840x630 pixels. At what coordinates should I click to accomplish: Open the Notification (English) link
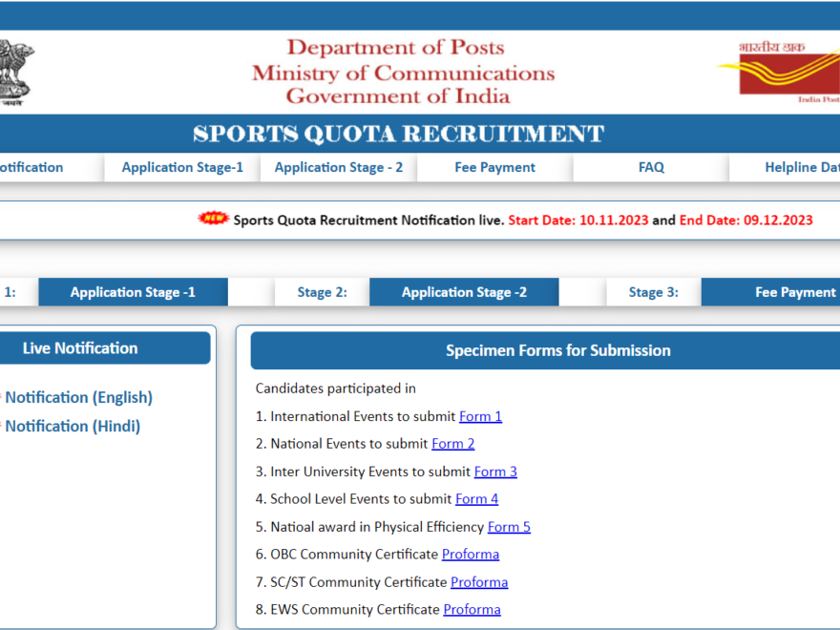click(x=78, y=397)
